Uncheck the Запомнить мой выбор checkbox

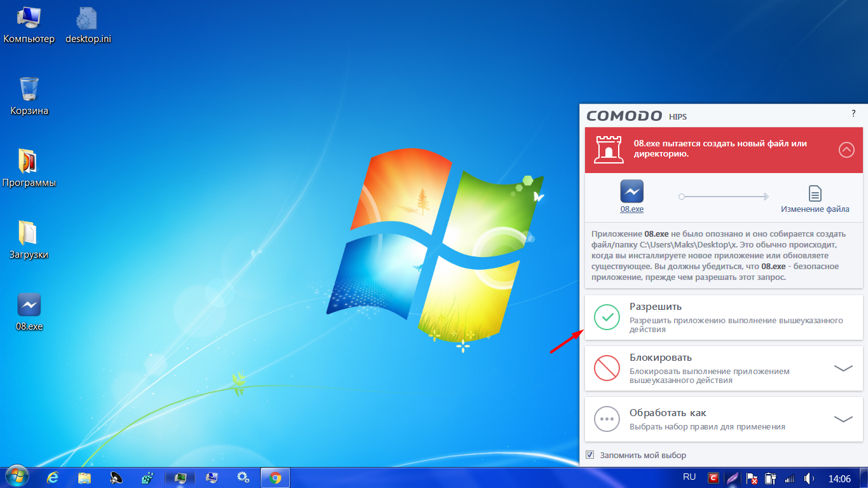(589, 455)
